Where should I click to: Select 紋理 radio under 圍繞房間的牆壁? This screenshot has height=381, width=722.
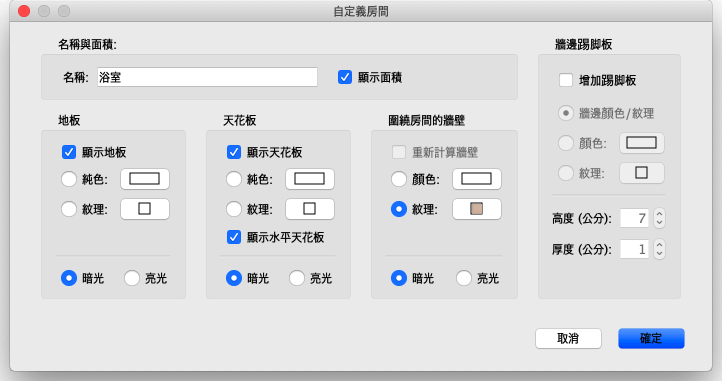pyautogui.click(x=399, y=209)
